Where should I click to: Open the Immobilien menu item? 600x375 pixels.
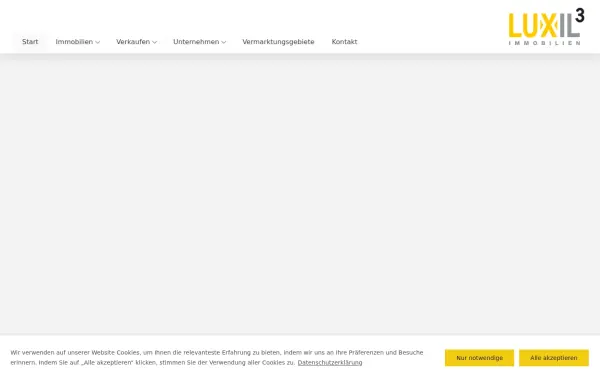tap(74, 42)
